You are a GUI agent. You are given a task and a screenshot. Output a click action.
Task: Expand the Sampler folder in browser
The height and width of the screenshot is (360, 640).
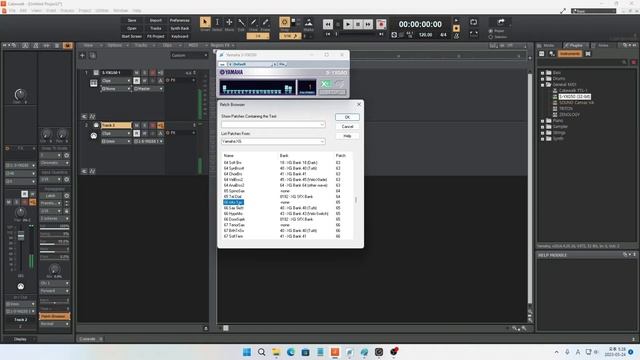tap(542, 127)
